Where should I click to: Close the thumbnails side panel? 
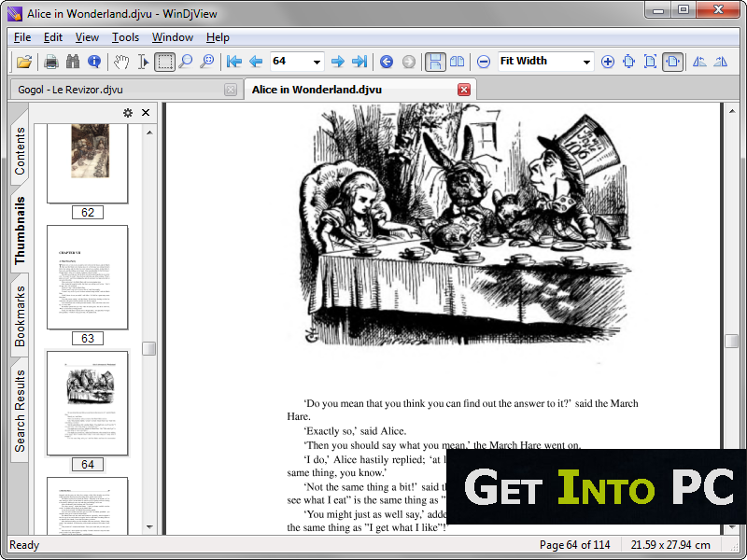146,112
